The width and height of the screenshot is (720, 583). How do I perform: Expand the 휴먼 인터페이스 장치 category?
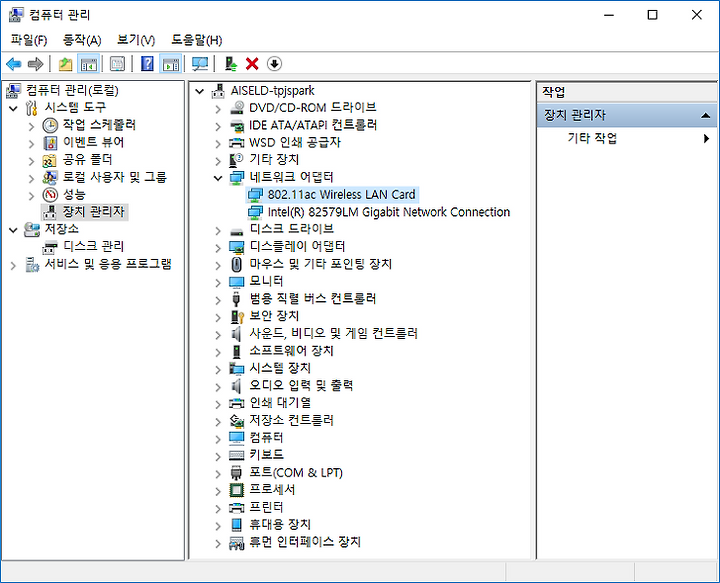[218, 544]
